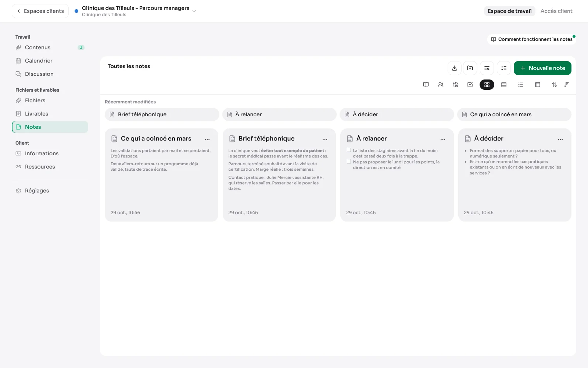Switch to table view icon
Image resolution: width=588 pixels, height=368 pixels.
[538, 85]
